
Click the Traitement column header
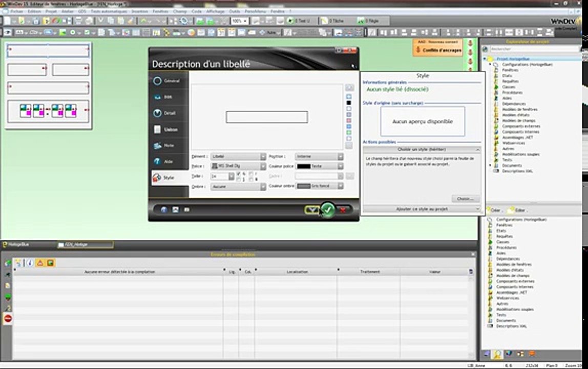(x=370, y=272)
